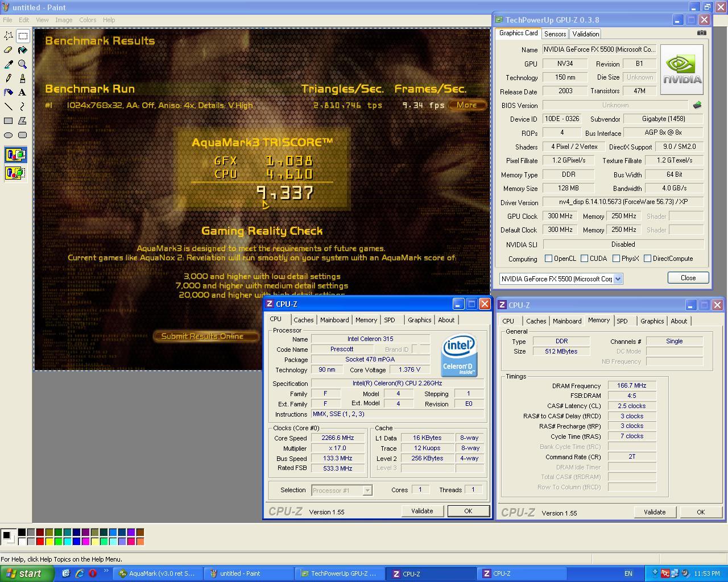This screenshot has width=728, height=582.
Task: Click the BIOS save icon in GPU-Z
Action: click(697, 105)
